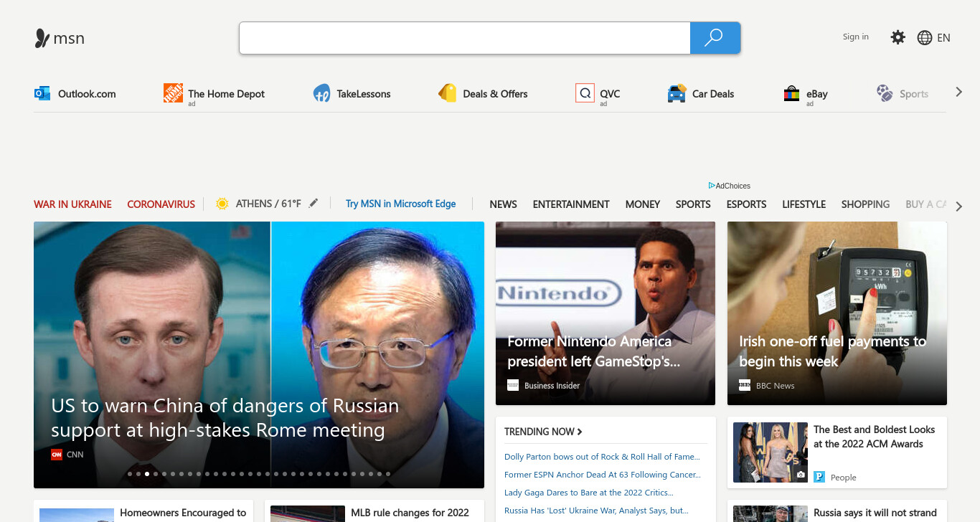Viewport: 980px width, 522px height.
Task: Open WAR IN UKRAINE topic link
Action: pos(72,204)
